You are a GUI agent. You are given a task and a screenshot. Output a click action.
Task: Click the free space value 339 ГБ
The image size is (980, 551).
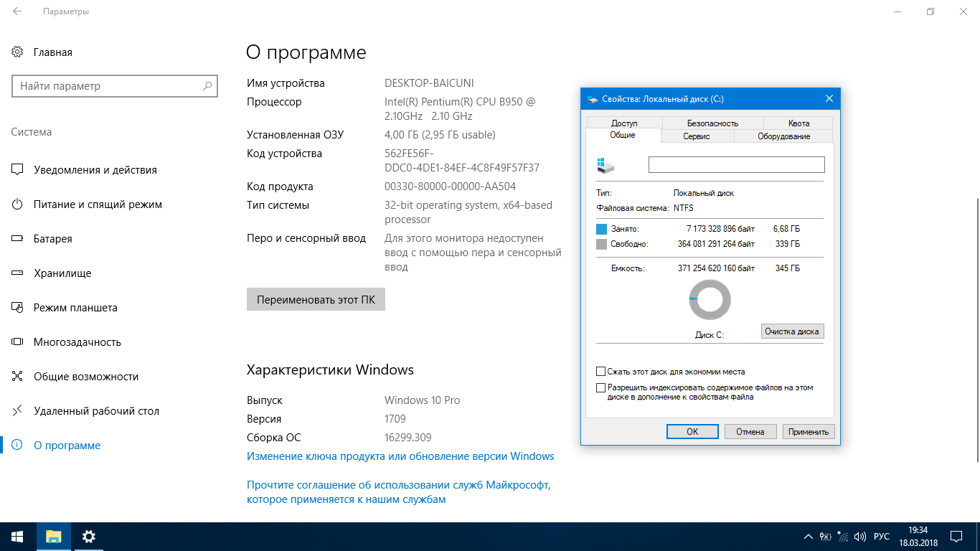(786, 244)
